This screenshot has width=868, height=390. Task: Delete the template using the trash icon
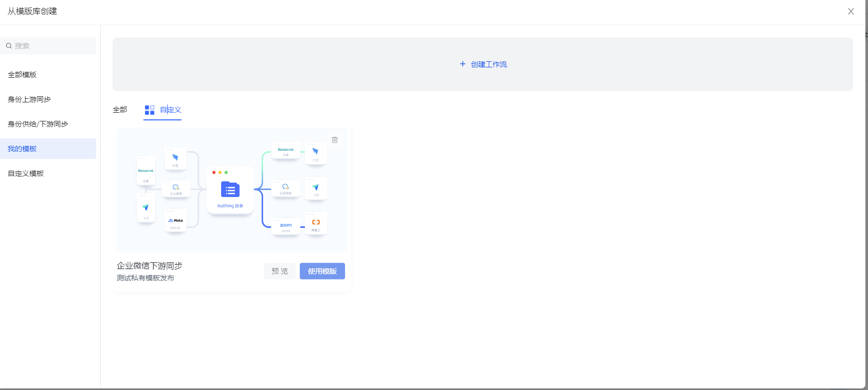click(x=335, y=140)
